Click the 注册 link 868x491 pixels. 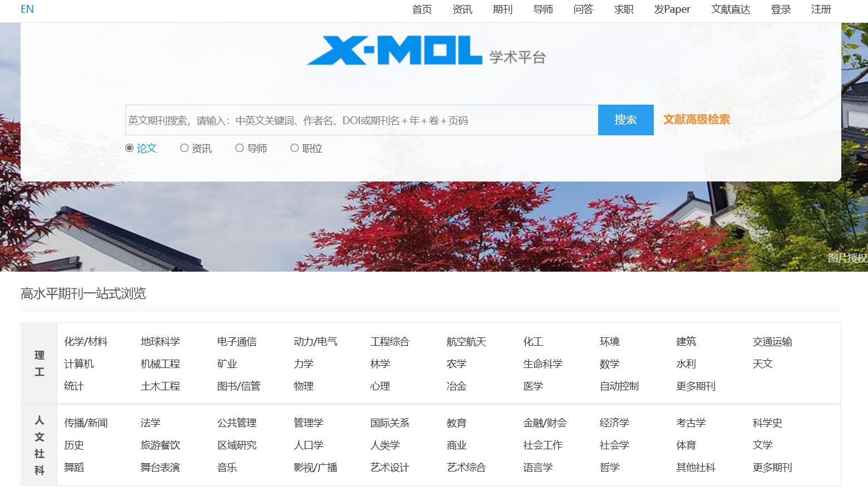click(821, 9)
